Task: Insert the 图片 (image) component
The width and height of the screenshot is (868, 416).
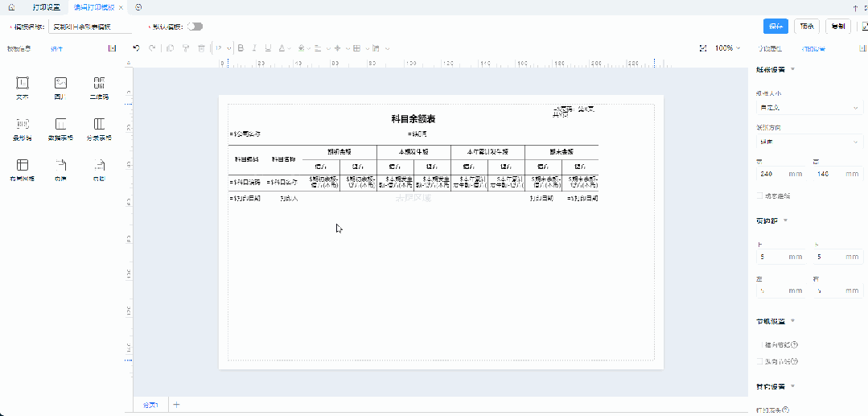Action: [60, 87]
